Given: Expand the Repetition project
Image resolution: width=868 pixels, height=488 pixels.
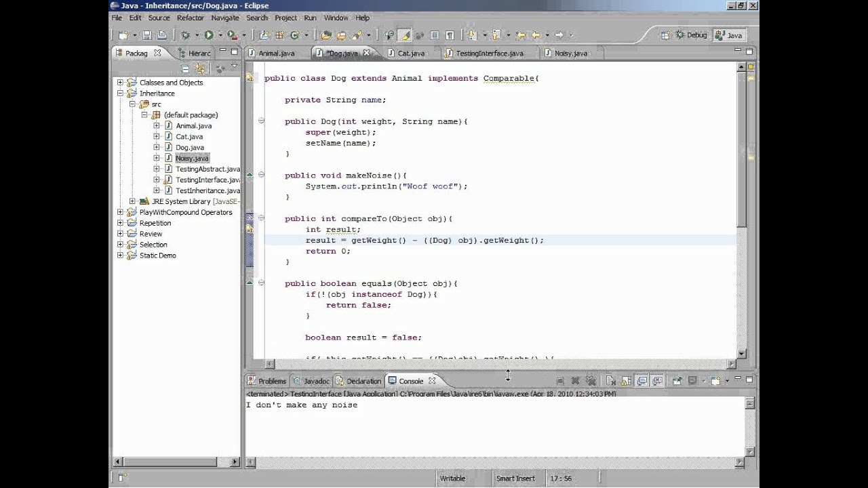Looking at the screenshot, I should pos(120,223).
